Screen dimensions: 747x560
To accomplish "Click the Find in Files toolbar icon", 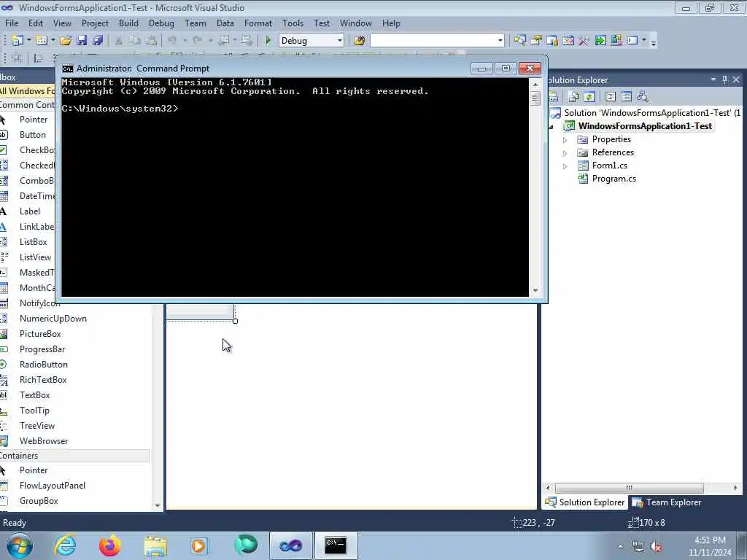I will [x=359, y=41].
